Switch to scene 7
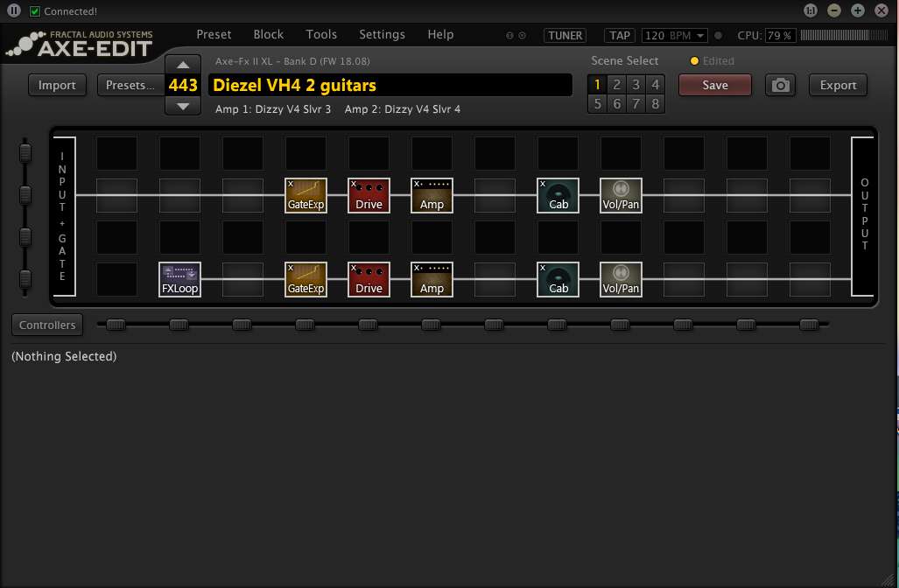The image size is (899, 588). (636, 104)
